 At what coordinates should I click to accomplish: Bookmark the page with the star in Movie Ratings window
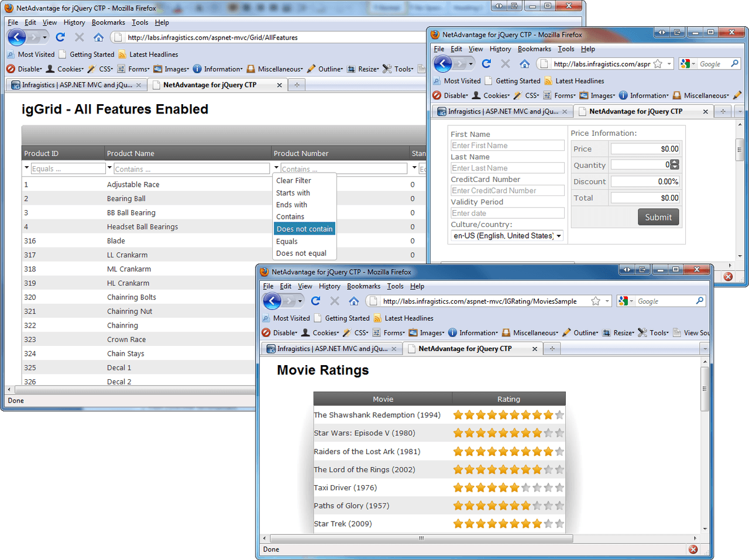pyautogui.click(x=596, y=301)
